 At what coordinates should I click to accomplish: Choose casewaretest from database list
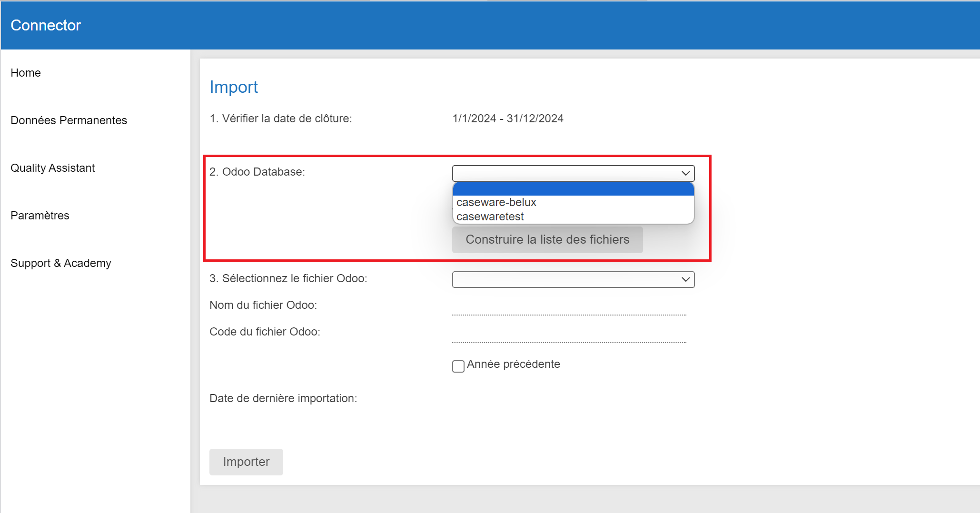coord(490,217)
